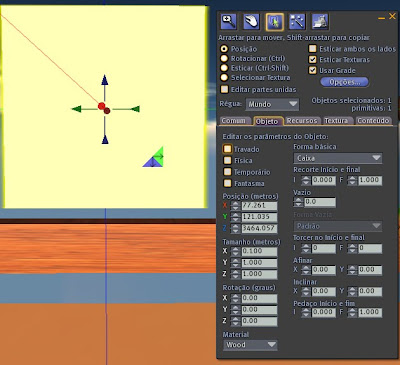Switch to the Objeto tab
This screenshot has height=365, width=400.
click(x=267, y=121)
